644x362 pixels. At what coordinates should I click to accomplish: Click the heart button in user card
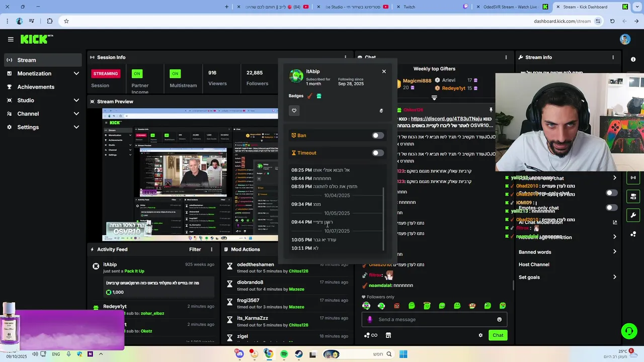(x=294, y=111)
